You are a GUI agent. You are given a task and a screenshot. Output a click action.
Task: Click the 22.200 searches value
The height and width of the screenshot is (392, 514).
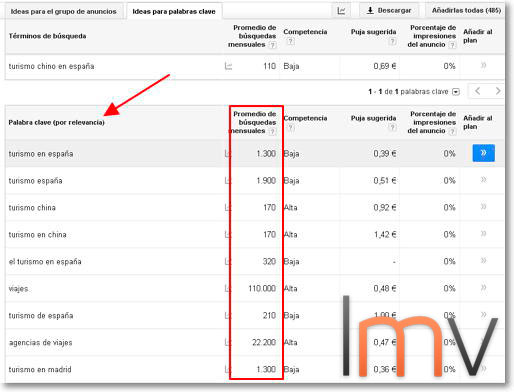tap(264, 343)
